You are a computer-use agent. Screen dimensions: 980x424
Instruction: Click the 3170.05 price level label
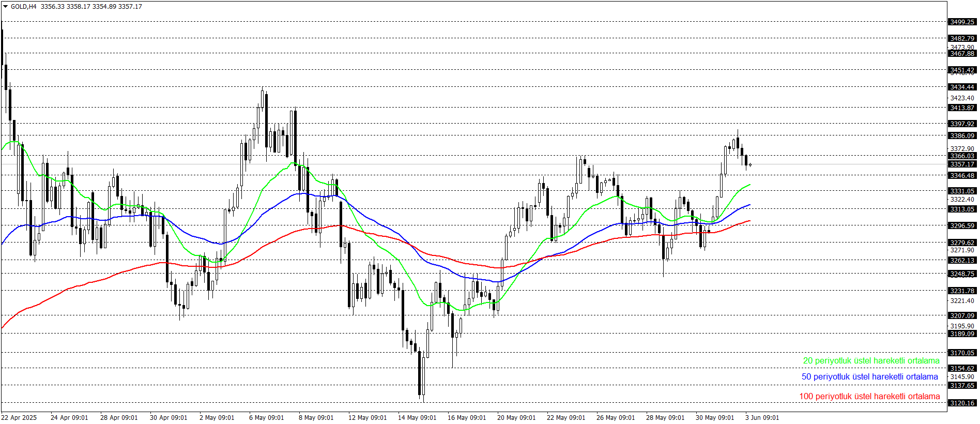pos(962,353)
